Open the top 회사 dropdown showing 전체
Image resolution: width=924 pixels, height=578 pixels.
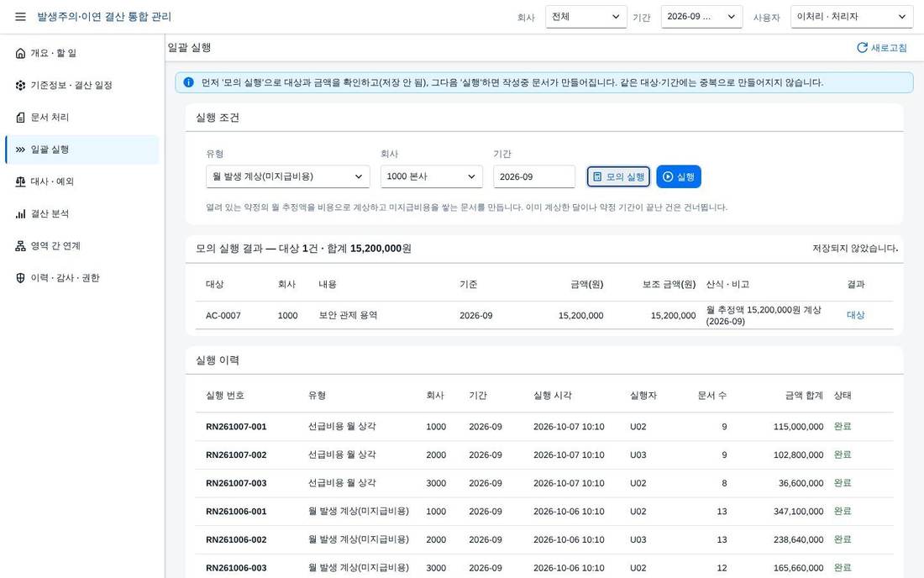(x=585, y=17)
